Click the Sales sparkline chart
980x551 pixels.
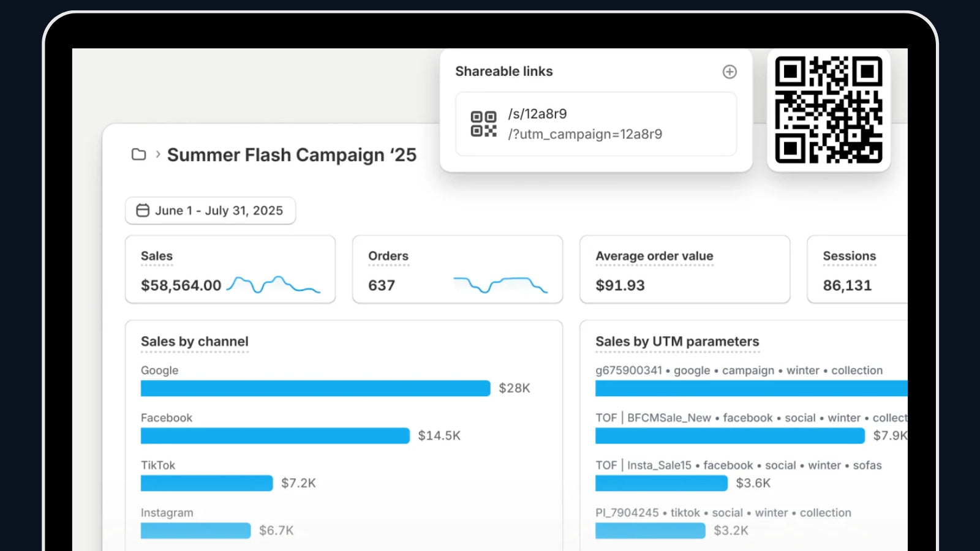(273, 285)
